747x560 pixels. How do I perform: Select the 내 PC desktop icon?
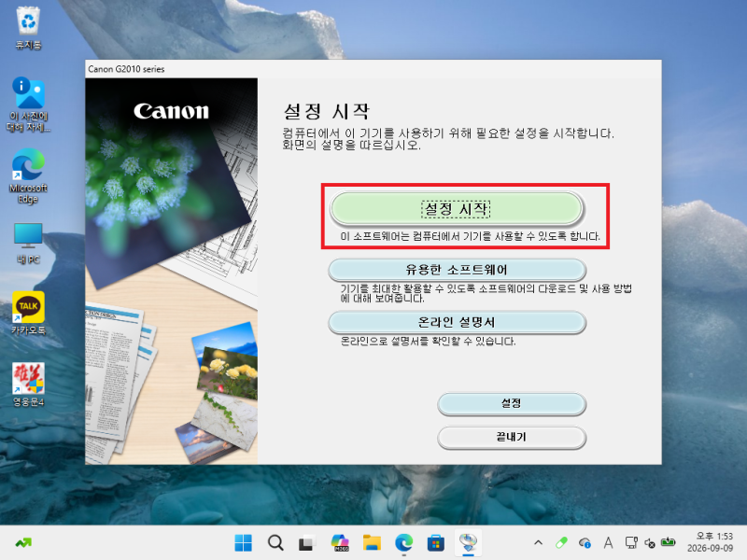tap(28, 244)
